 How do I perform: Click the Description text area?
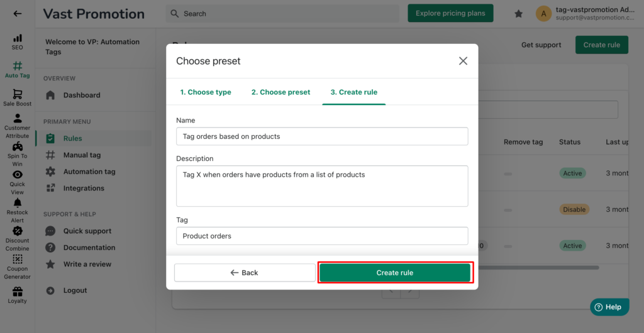pyautogui.click(x=322, y=186)
